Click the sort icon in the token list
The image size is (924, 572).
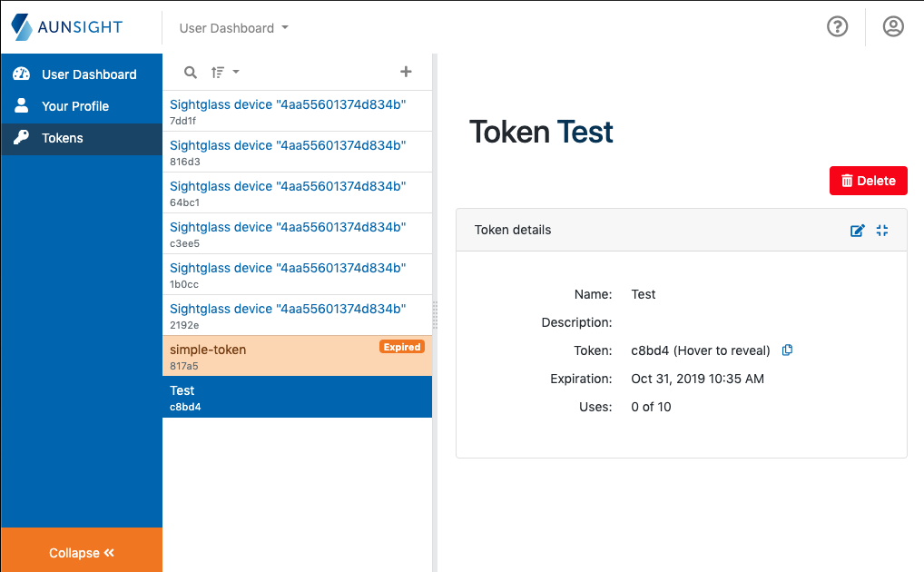216,72
